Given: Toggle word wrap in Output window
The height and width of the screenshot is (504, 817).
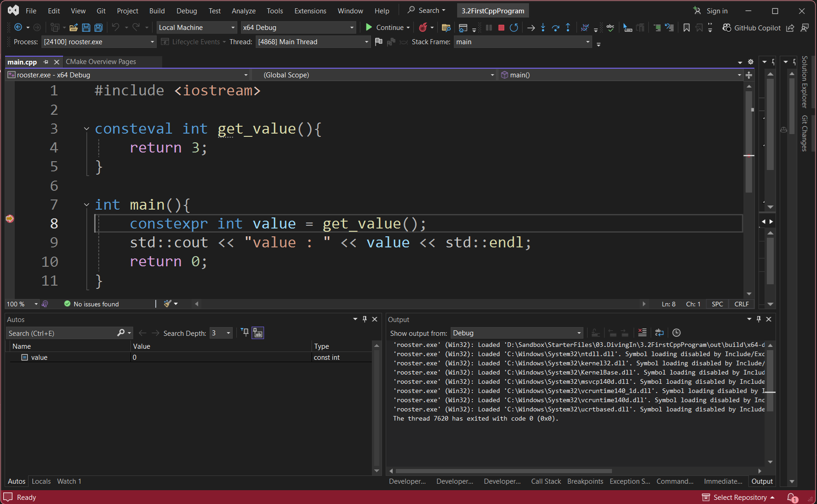Looking at the screenshot, I should (659, 333).
